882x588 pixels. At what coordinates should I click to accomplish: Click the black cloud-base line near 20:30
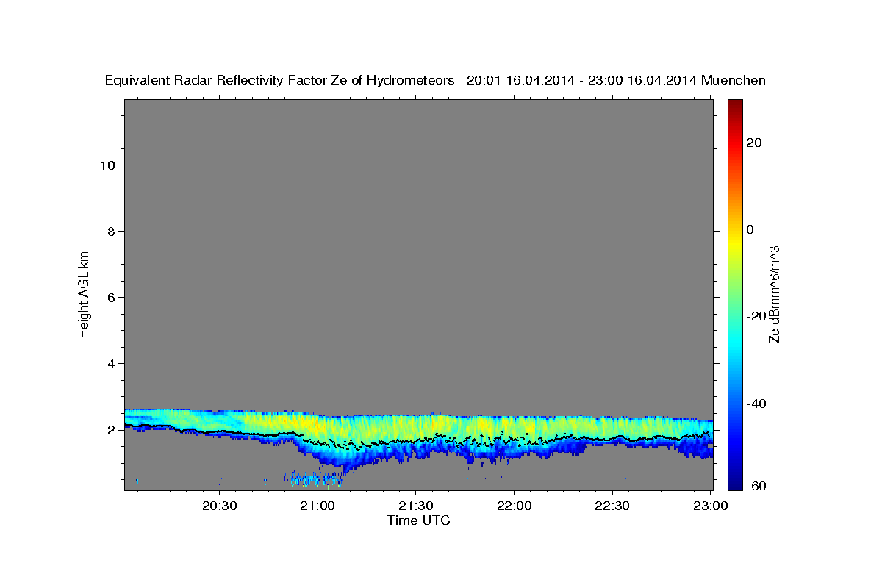point(220,433)
